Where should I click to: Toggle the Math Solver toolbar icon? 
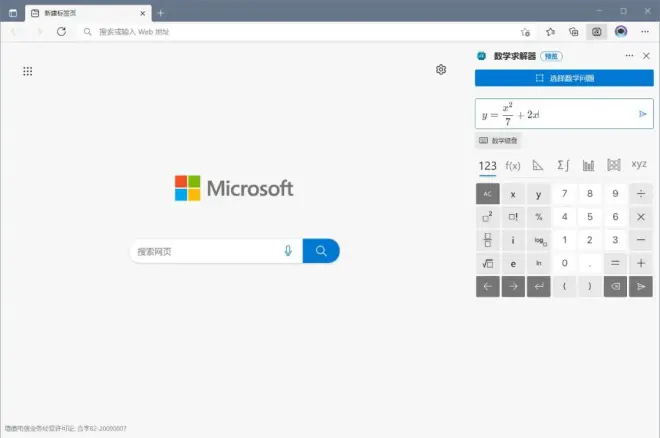coord(596,32)
